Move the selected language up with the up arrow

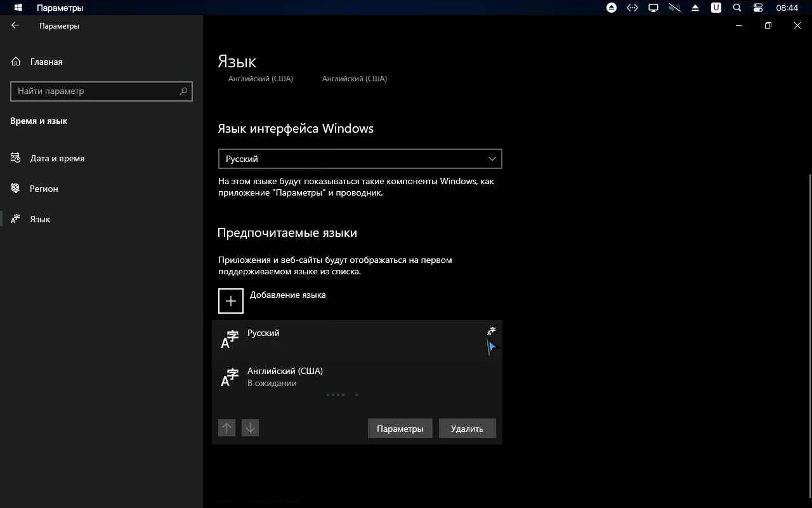pos(226,428)
